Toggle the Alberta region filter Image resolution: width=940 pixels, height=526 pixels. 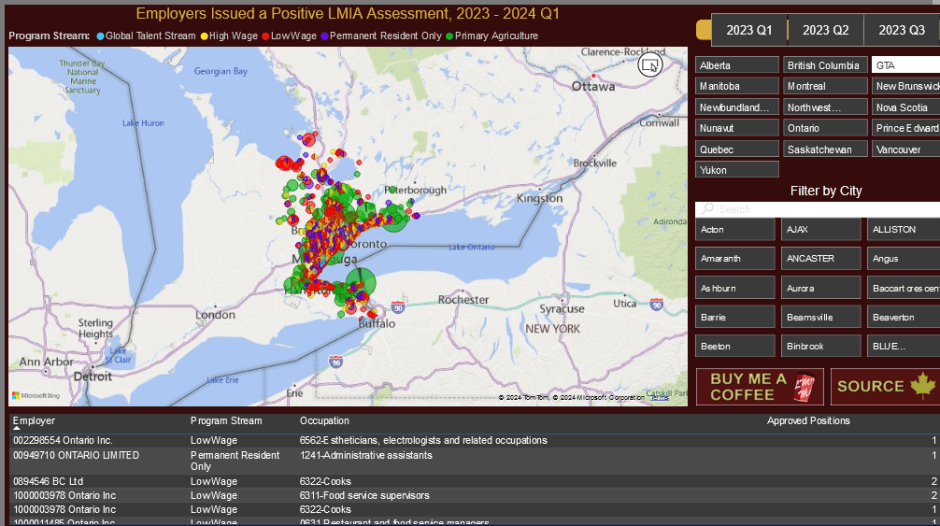pos(736,65)
